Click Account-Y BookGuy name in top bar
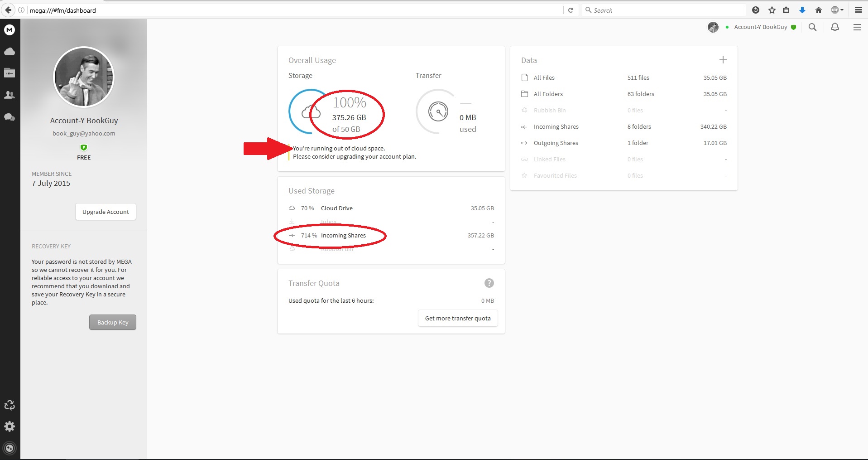Screen dimensions: 868x460 [x=761, y=27]
